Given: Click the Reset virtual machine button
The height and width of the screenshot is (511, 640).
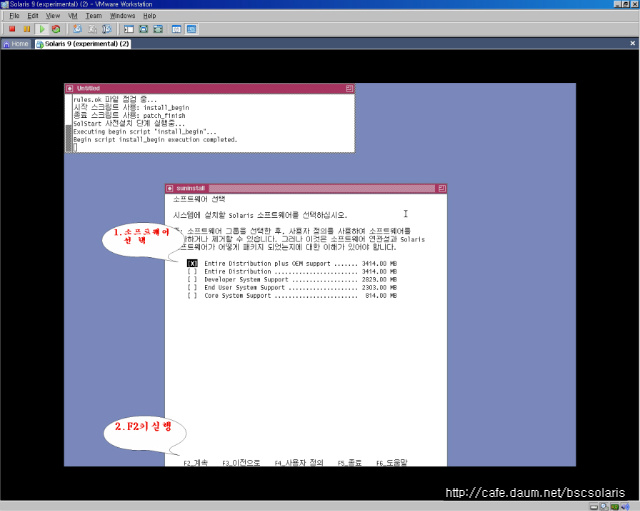Looking at the screenshot, I should (56, 29).
